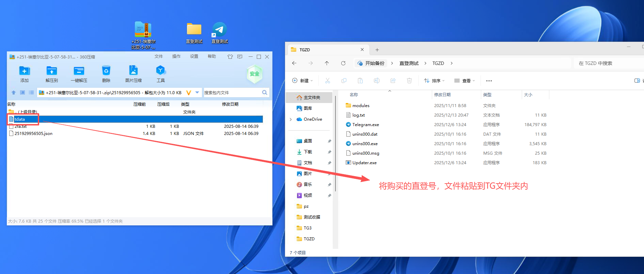The height and width of the screenshot is (274, 644).
Task: Click the 新建 (New) button in Explorer
Action: (302, 81)
